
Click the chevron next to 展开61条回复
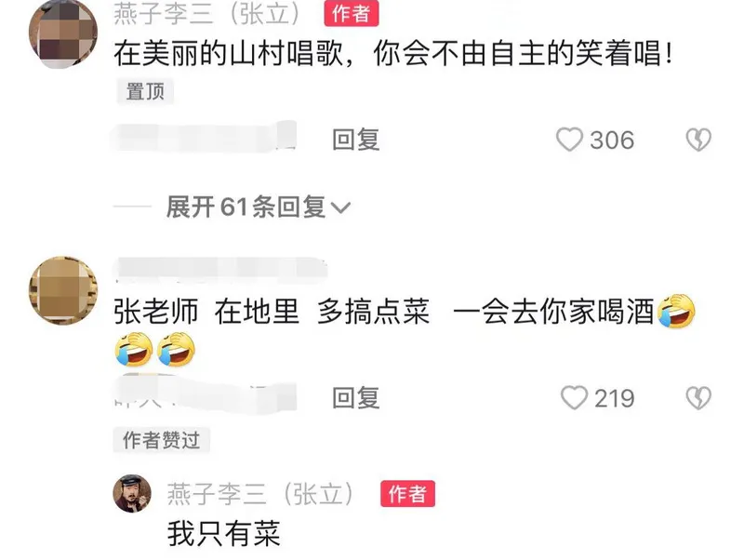pyautogui.click(x=340, y=207)
